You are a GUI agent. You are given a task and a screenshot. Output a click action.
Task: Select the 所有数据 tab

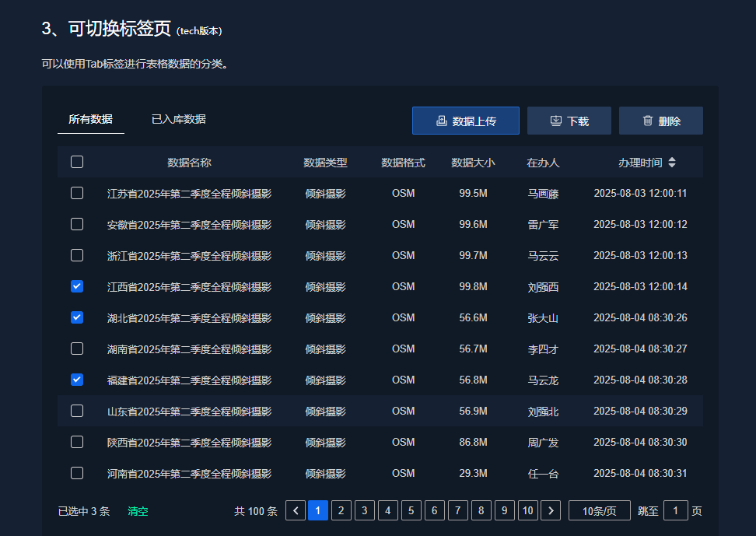click(90, 119)
